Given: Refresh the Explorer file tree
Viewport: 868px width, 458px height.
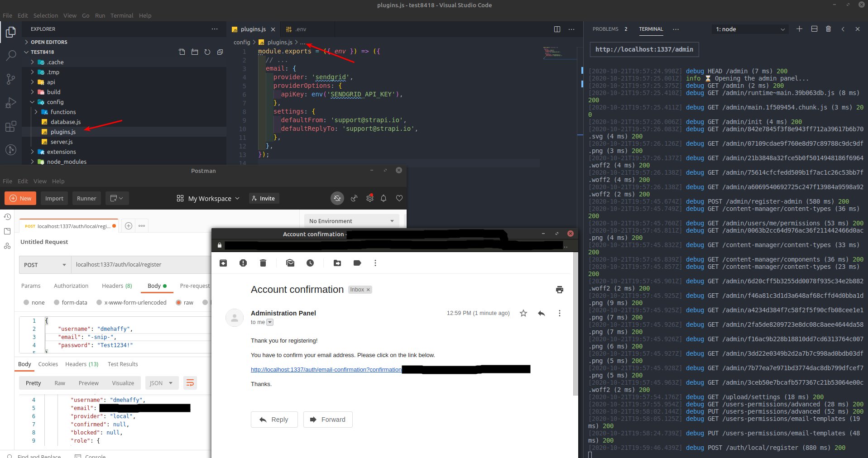Looking at the screenshot, I should coord(207,52).
